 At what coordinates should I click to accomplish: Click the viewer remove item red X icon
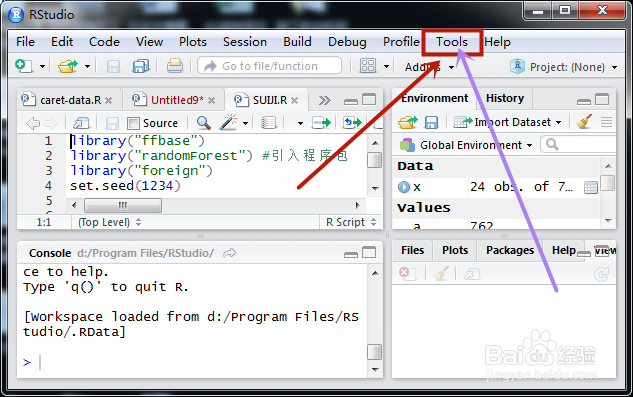click(407, 273)
